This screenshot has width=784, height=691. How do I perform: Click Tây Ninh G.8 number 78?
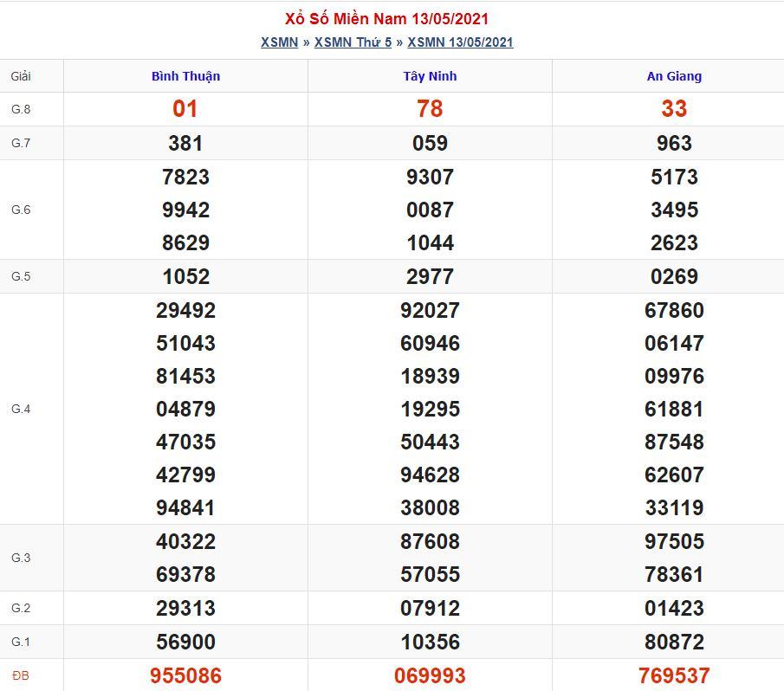(x=430, y=108)
